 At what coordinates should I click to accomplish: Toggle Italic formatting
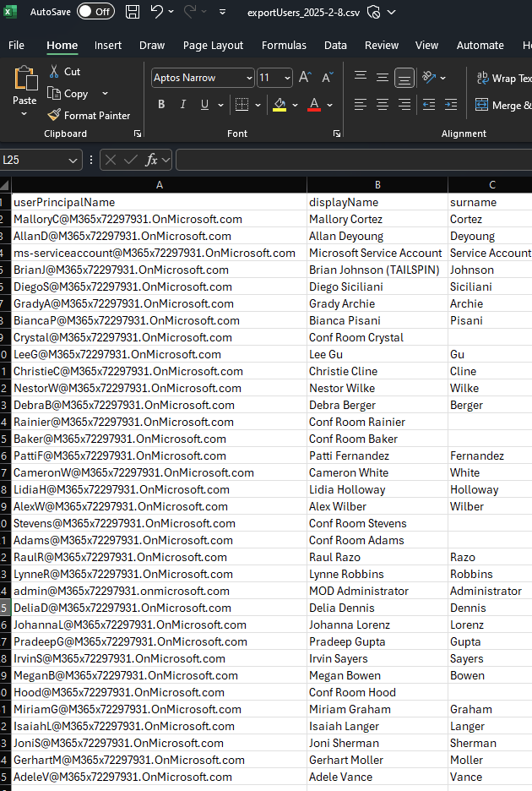click(x=183, y=105)
